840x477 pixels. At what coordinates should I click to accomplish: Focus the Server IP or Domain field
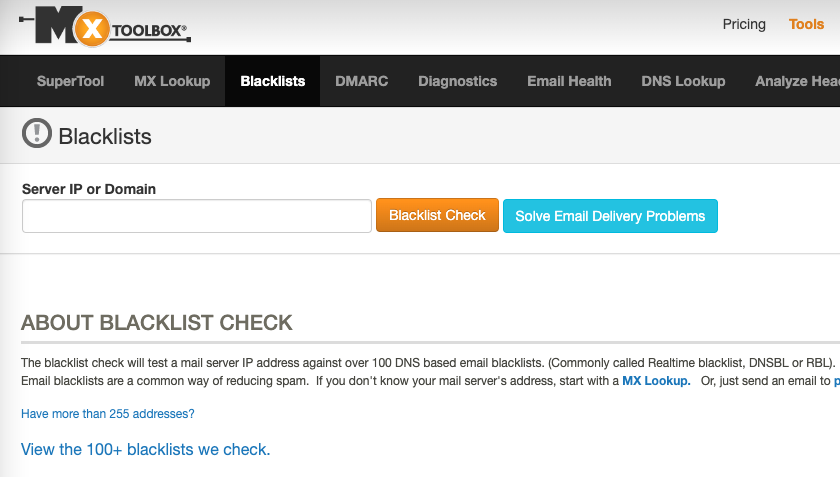pyautogui.click(x=197, y=216)
